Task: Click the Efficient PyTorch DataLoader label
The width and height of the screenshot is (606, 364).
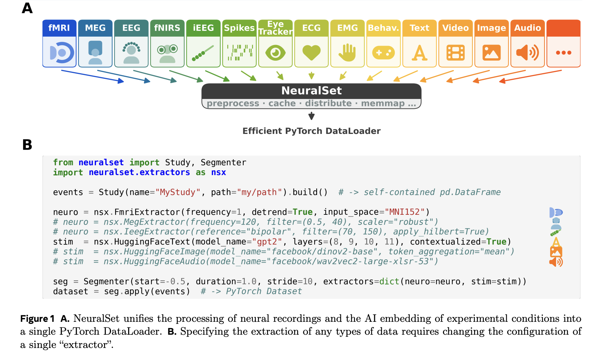Action: coord(311,131)
